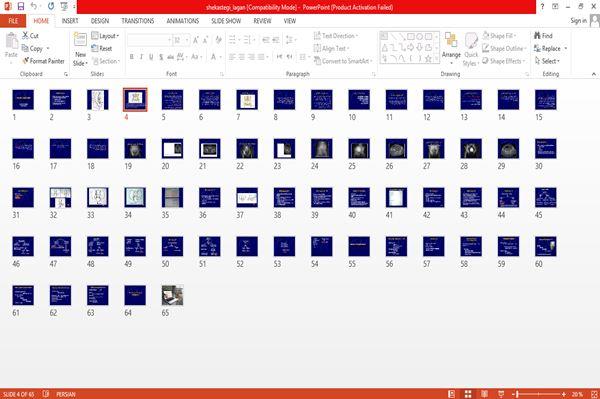
Task: Select the Format Painter tool
Action: [x=43, y=61]
